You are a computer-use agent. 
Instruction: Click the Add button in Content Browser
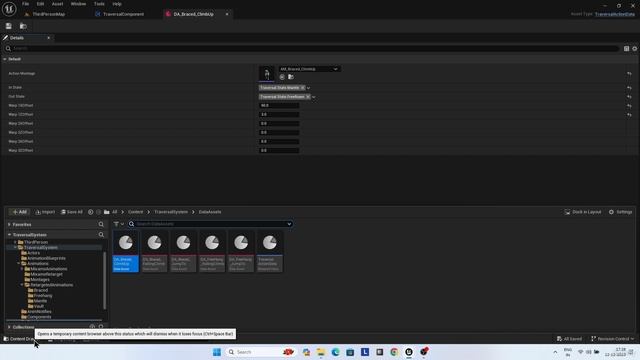pos(19,212)
